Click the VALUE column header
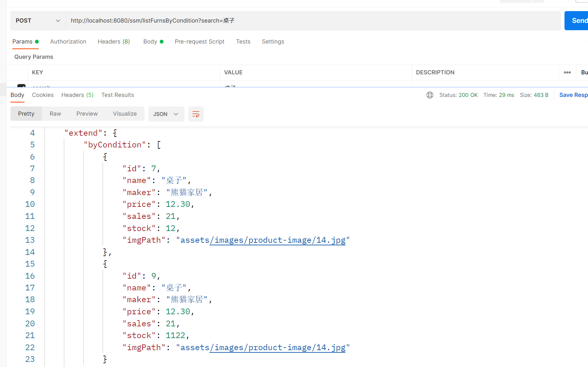This screenshot has height=367, width=588. [233, 72]
